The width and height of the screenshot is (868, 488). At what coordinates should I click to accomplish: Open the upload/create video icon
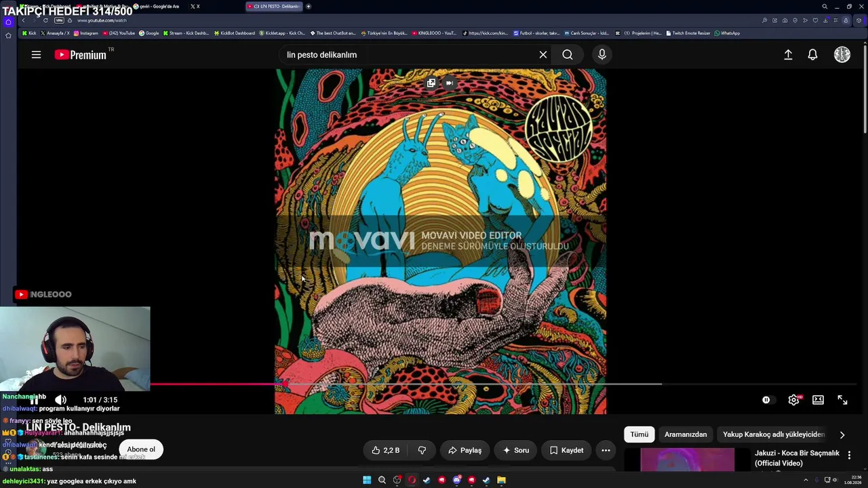pyautogui.click(x=788, y=55)
